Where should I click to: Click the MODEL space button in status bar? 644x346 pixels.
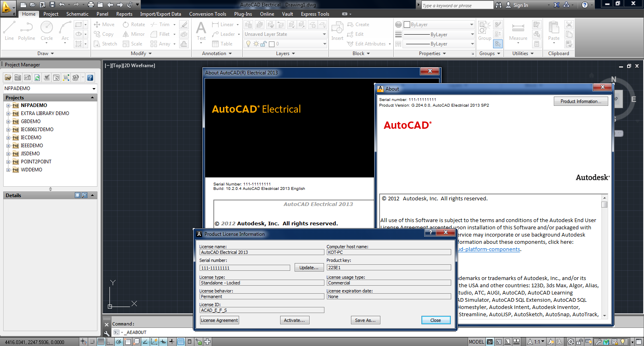477,342
